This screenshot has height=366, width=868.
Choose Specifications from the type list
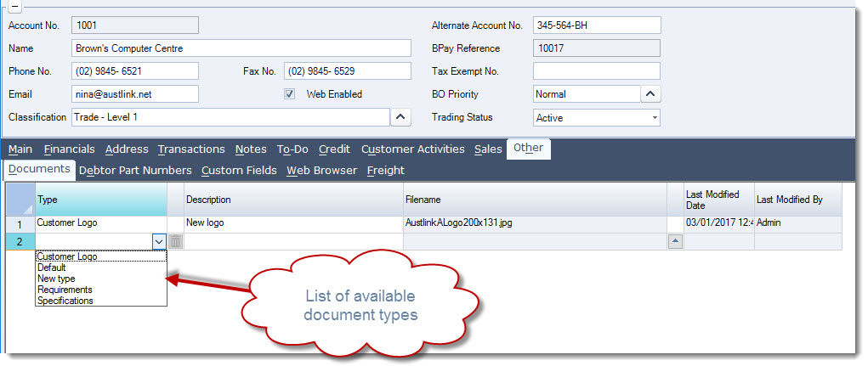[101, 301]
